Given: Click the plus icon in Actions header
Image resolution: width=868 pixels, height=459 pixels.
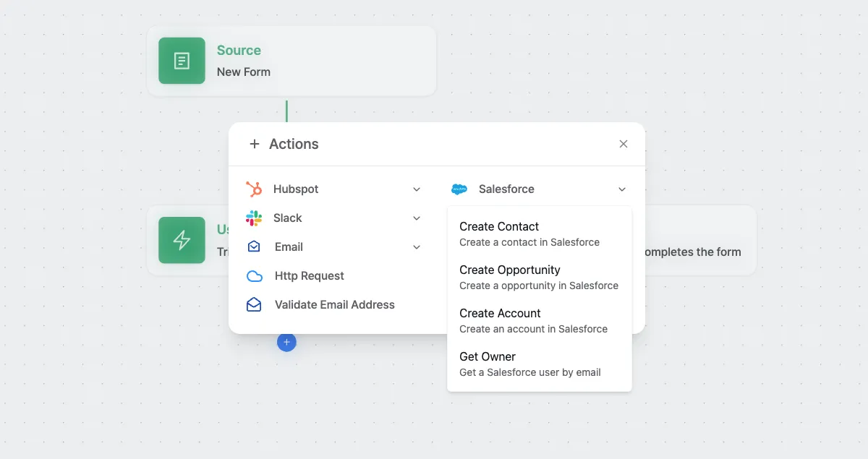Looking at the screenshot, I should (254, 143).
